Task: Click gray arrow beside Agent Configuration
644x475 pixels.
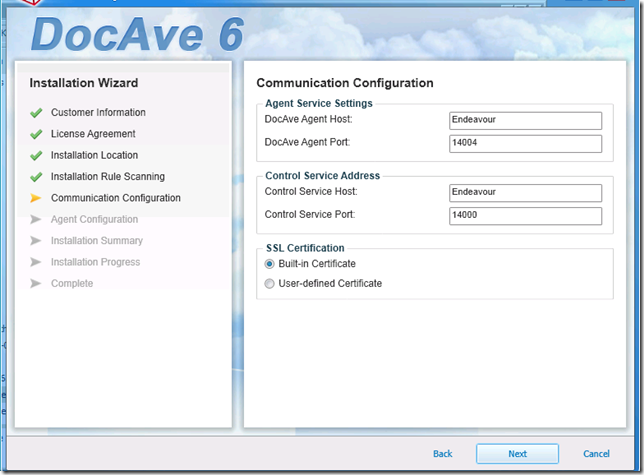Action: point(36,219)
